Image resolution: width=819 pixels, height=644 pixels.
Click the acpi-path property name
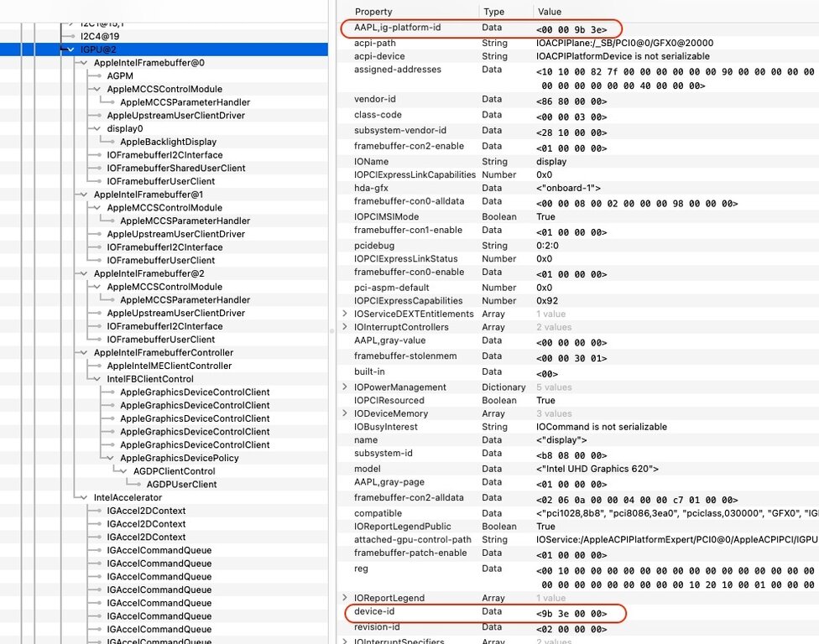point(375,43)
